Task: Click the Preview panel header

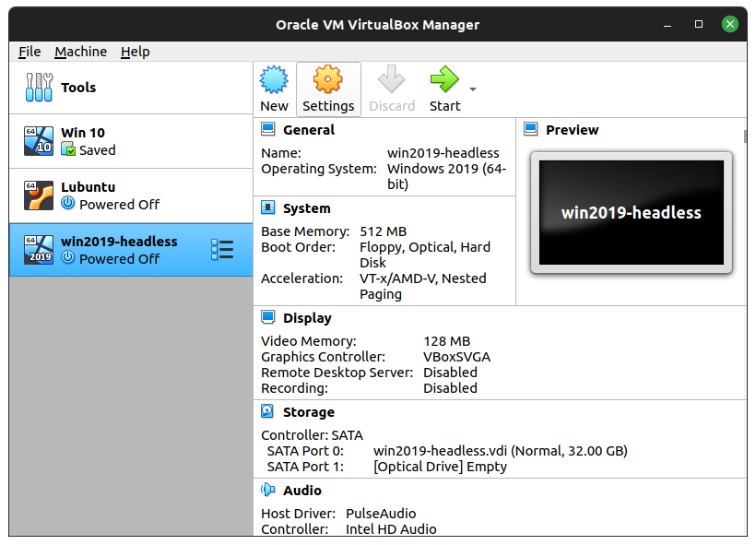Action: tap(572, 130)
